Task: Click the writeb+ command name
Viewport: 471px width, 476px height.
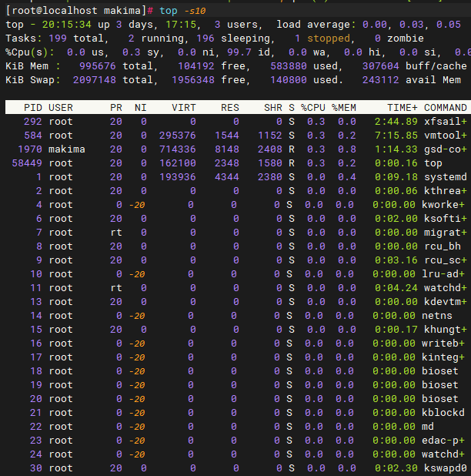Action: click(443, 344)
